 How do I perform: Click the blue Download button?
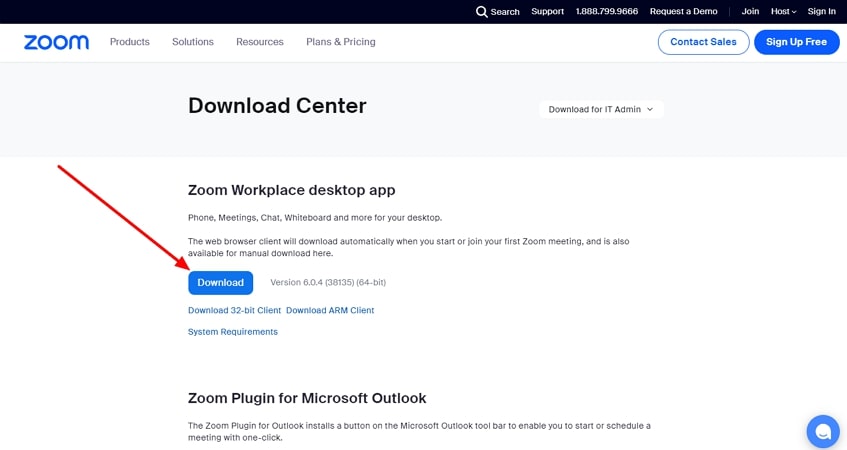(x=220, y=283)
